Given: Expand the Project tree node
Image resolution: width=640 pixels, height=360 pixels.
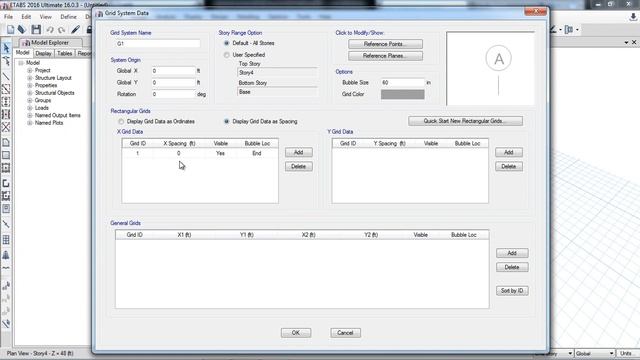Looking at the screenshot, I should point(29,70).
